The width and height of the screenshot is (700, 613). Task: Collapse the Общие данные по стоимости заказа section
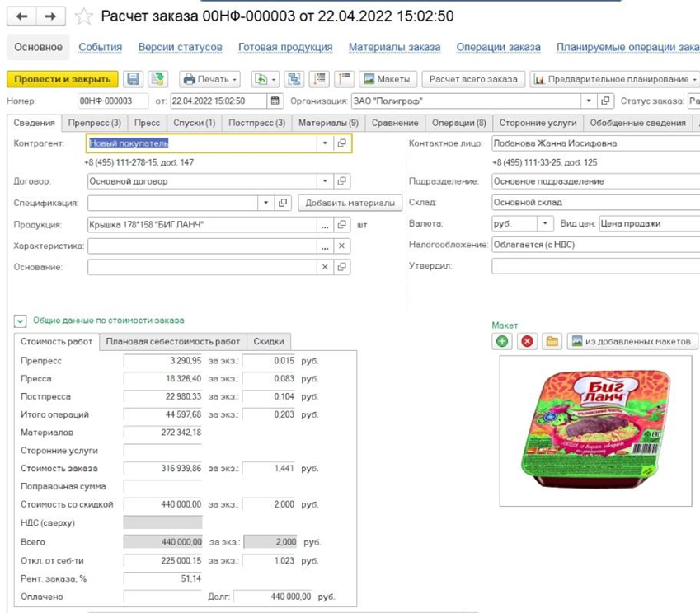pyautogui.click(x=20, y=321)
